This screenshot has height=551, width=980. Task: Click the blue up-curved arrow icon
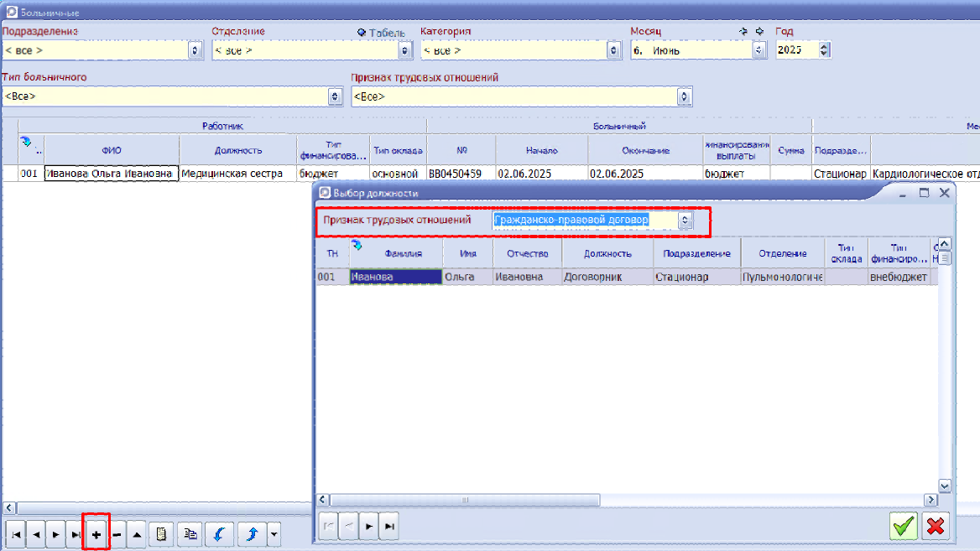click(x=251, y=534)
